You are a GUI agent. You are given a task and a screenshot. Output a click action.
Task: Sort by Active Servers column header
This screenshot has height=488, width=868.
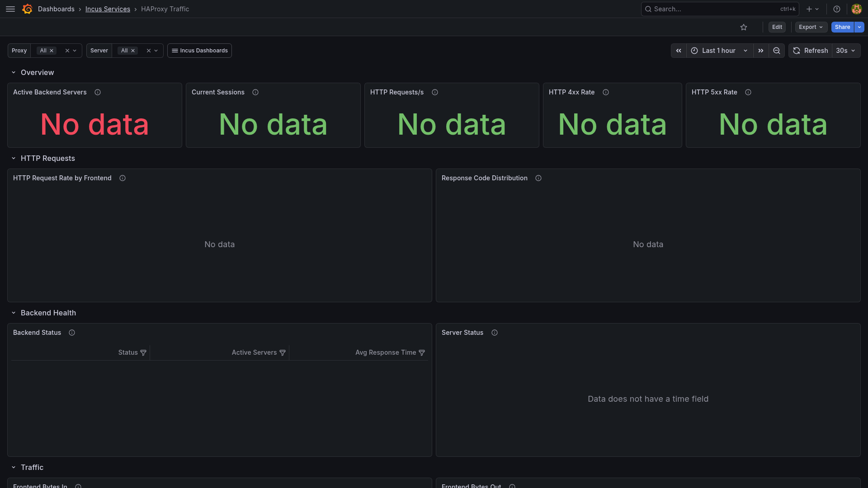pyautogui.click(x=254, y=352)
